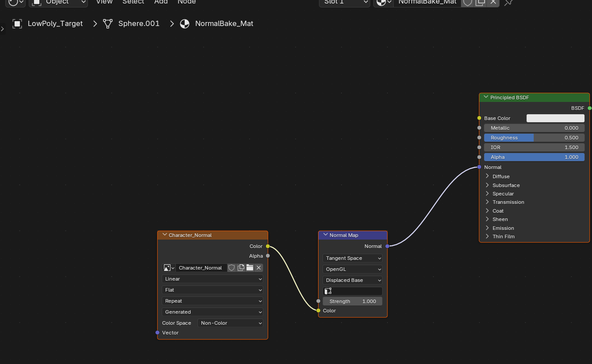Expand the Subsurface panel in Principled BSDF
Viewport: 592px width, 364px height.
tap(487, 185)
